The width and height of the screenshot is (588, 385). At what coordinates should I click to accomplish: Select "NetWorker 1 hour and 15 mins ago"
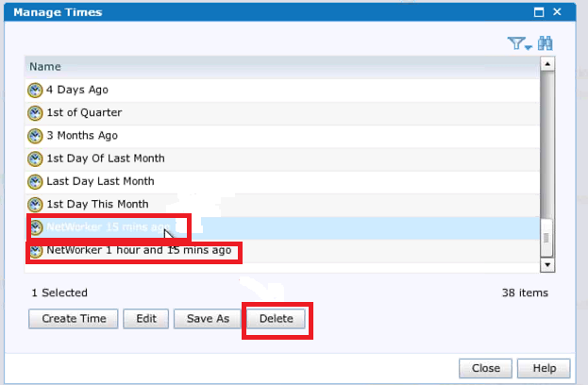[282, 250]
